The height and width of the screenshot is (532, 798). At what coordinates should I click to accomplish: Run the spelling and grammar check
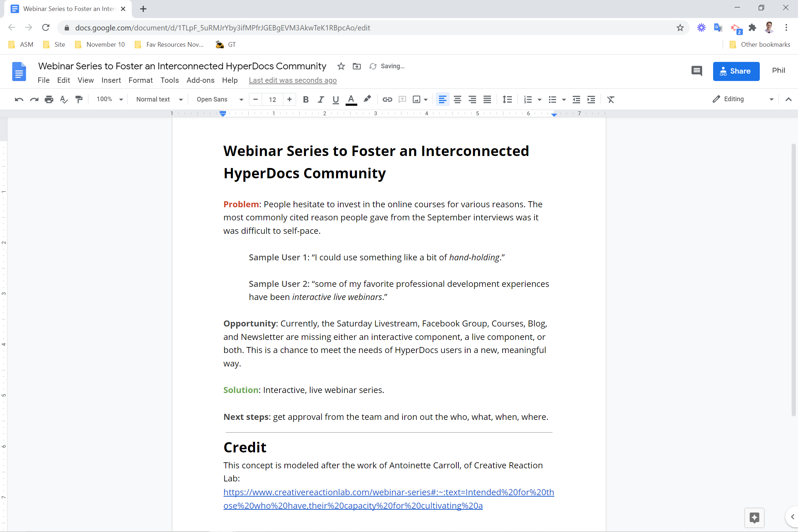[x=64, y=99]
